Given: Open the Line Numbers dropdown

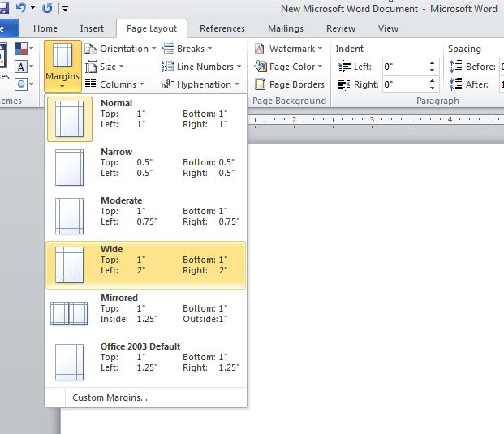Looking at the screenshot, I should pos(201,67).
